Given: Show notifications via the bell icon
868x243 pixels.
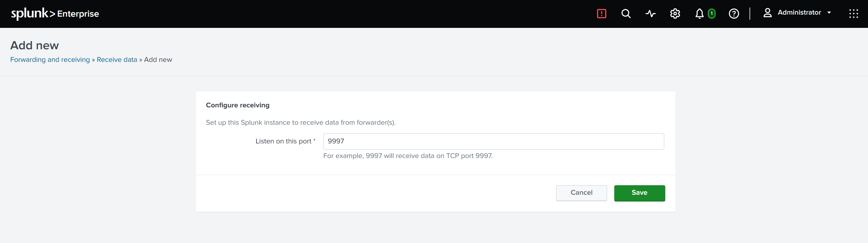Looking at the screenshot, I should tap(699, 14).
